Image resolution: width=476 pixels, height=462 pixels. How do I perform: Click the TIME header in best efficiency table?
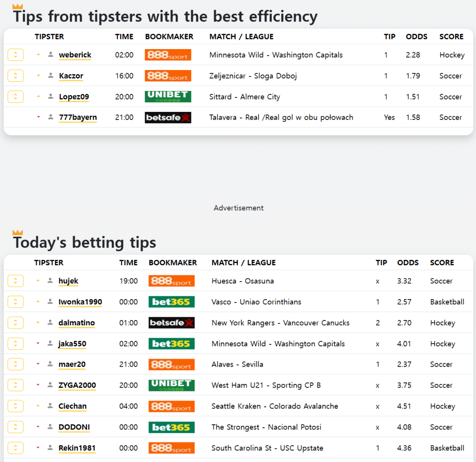(124, 37)
